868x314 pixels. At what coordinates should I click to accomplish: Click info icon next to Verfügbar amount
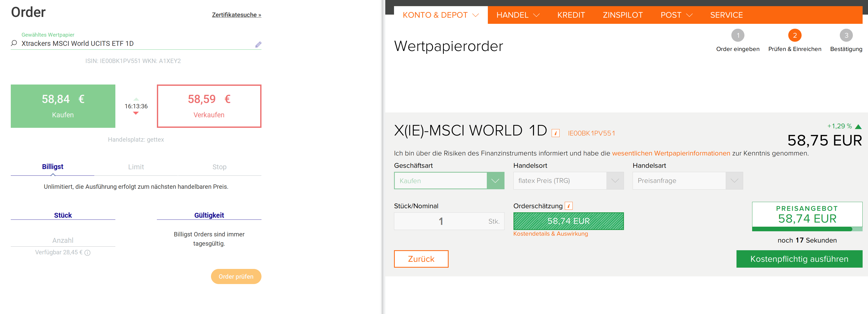pos(88,253)
